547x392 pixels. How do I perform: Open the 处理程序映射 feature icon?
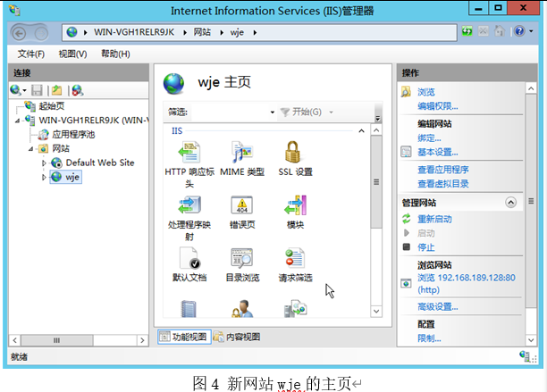point(189,204)
